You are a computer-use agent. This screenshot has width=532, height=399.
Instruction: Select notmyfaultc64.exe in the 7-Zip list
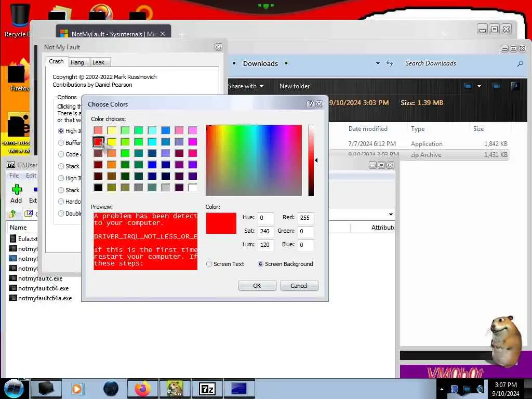pos(39,288)
